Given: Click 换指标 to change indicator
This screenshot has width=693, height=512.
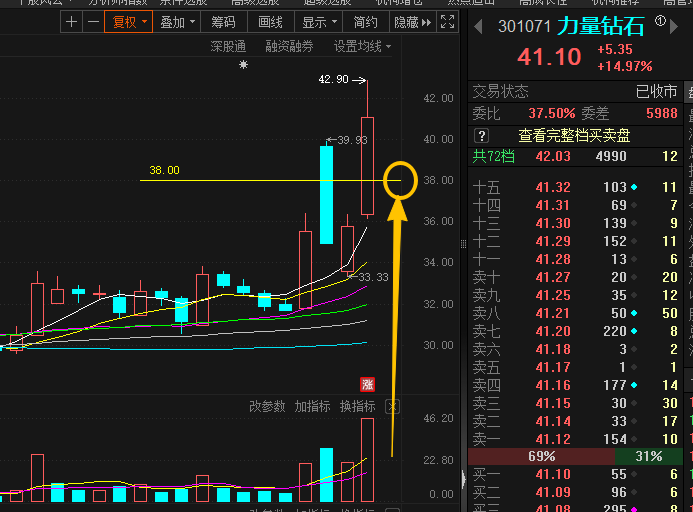Looking at the screenshot, I should click(358, 406).
